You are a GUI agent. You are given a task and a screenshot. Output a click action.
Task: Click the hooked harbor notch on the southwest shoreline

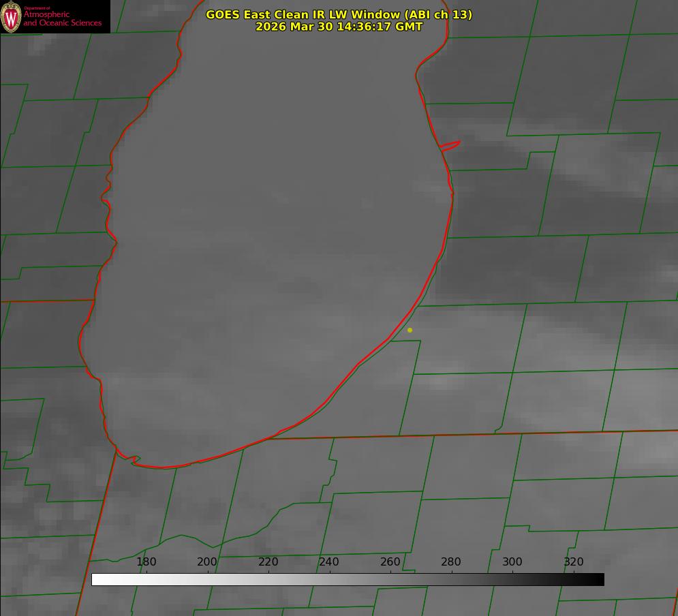(x=134, y=460)
